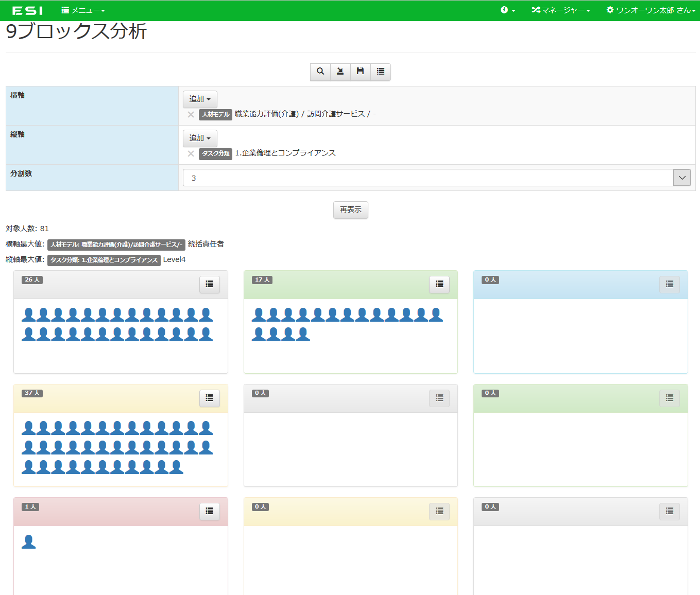Click the Level4 max value text
The image size is (700, 595).
point(174,259)
